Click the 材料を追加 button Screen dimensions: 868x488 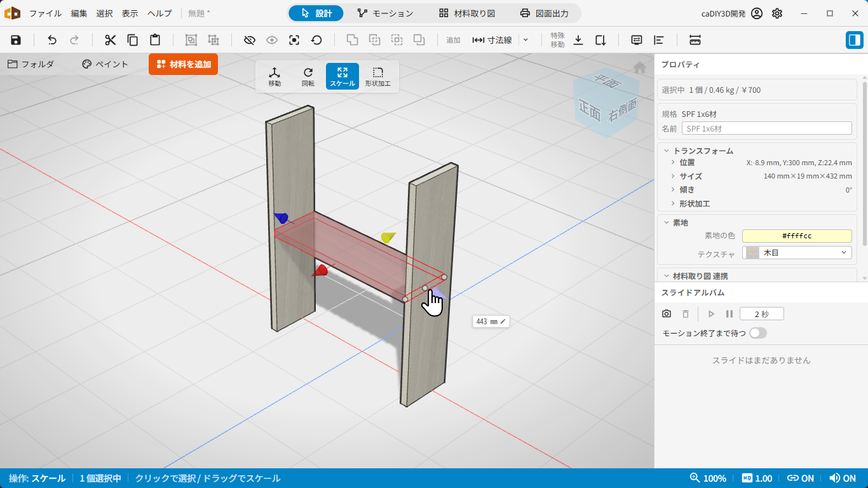pos(183,64)
